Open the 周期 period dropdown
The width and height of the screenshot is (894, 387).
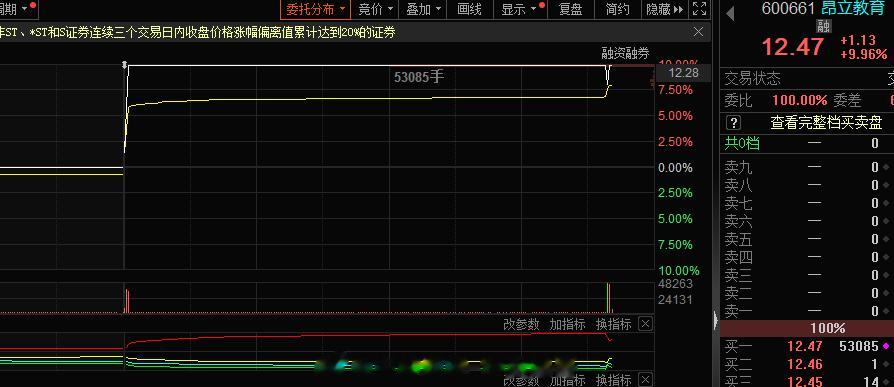pyautogui.click(x=19, y=9)
